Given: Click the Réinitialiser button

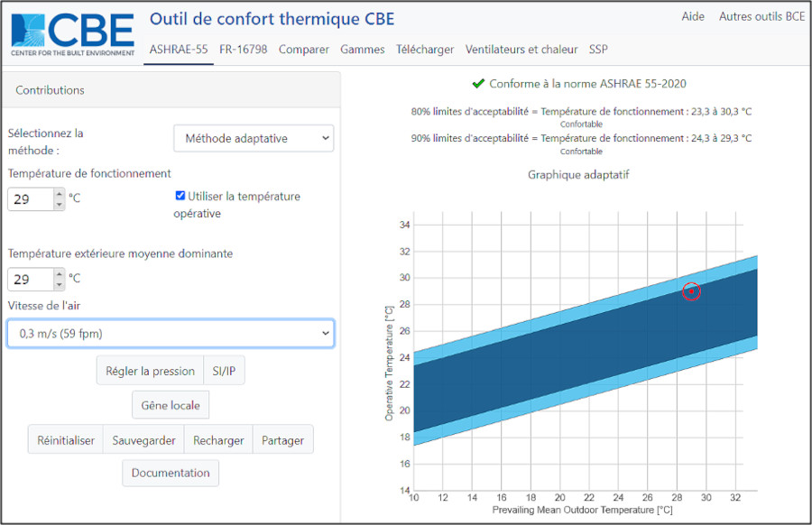Looking at the screenshot, I should pos(66,440).
